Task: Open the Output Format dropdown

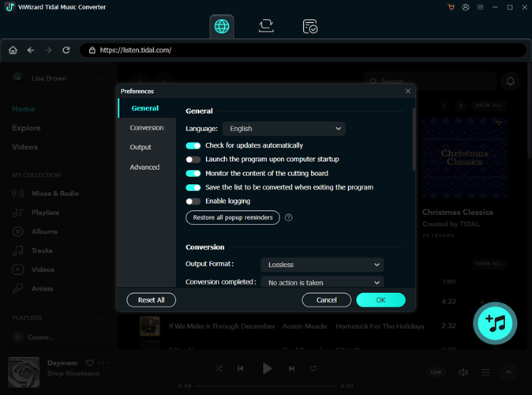Action: [322, 265]
